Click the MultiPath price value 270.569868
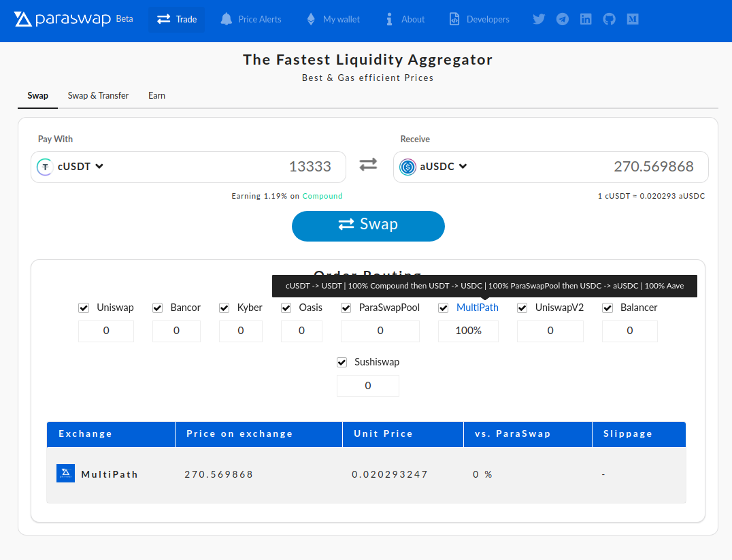Image resolution: width=732 pixels, height=560 pixels. [x=219, y=474]
